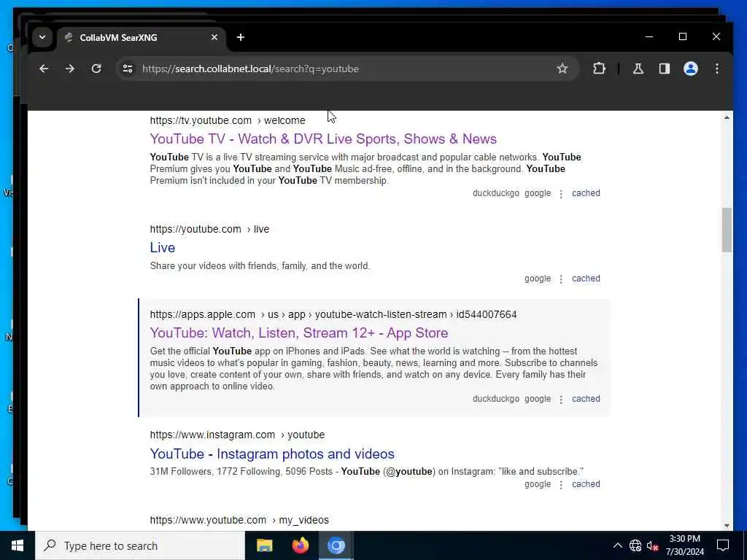Open Firefox from the taskbar
The image size is (747, 560).
(x=300, y=545)
